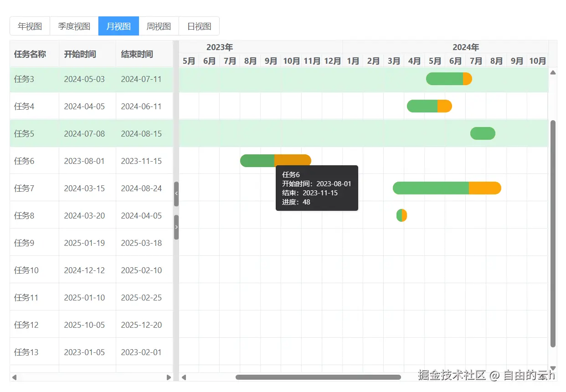566x392 pixels.
Task: Switch to 周视图 tab
Action: pos(159,26)
